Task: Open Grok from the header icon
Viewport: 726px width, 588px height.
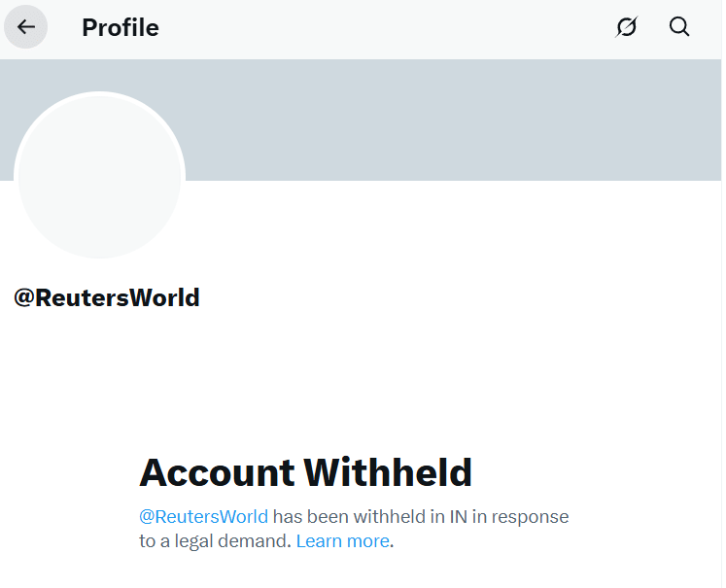Action: 627,27
